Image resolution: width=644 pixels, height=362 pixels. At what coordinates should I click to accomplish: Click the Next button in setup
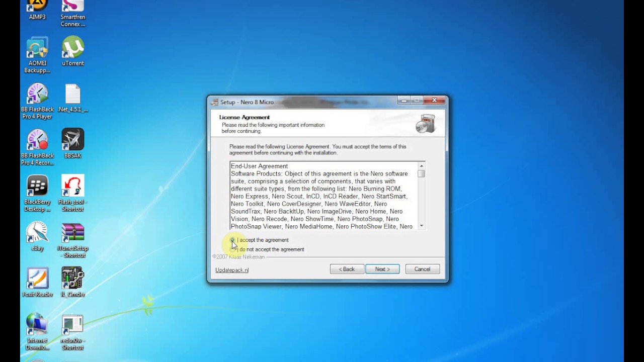[382, 269]
